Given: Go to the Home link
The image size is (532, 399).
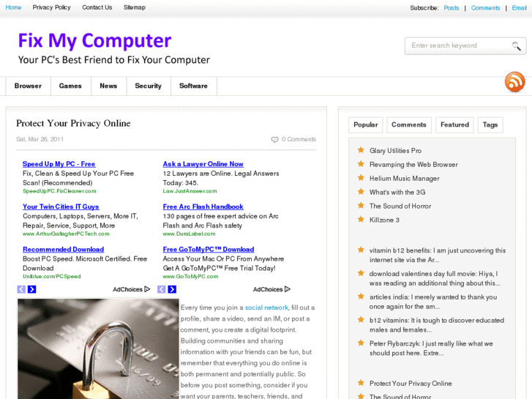Looking at the screenshot, I should point(13,7).
